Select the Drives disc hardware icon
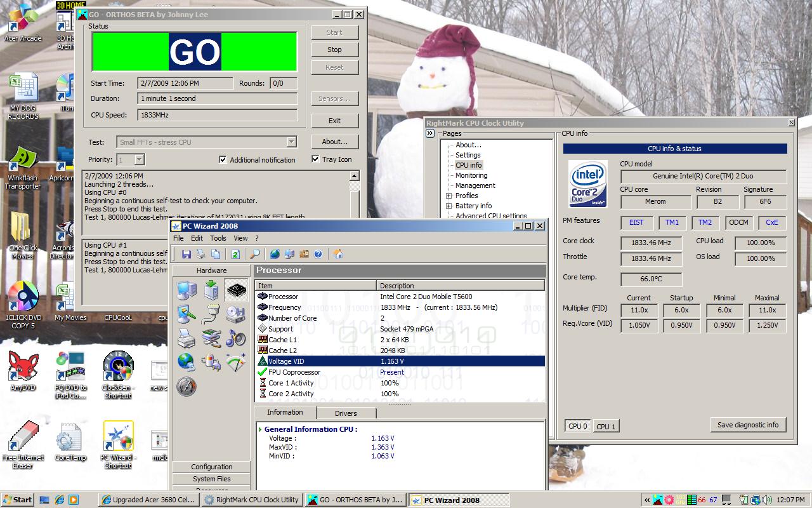 236,314
